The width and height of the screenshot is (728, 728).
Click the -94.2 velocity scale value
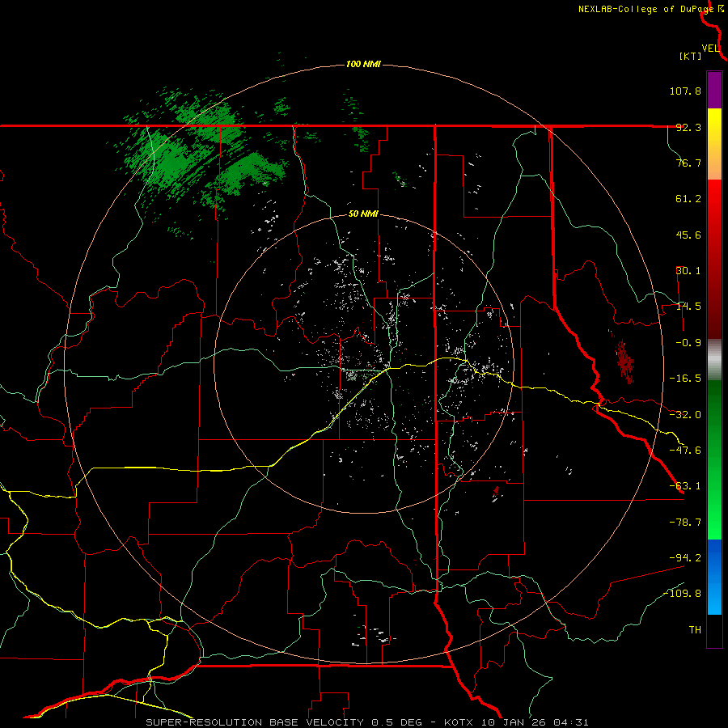point(685,557)
